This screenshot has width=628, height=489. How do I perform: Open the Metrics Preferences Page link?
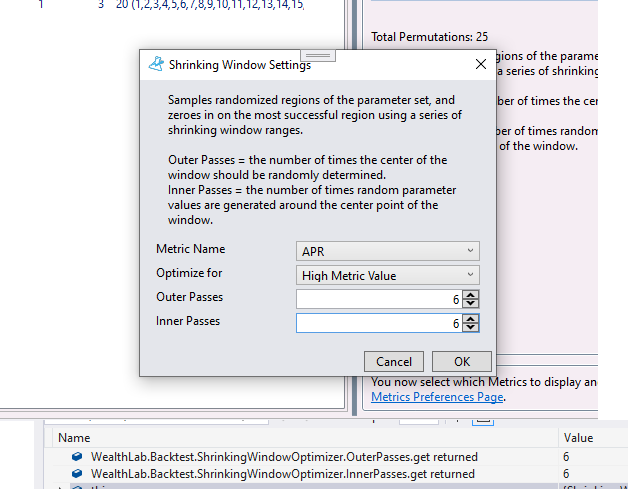(x=437, y=397)
